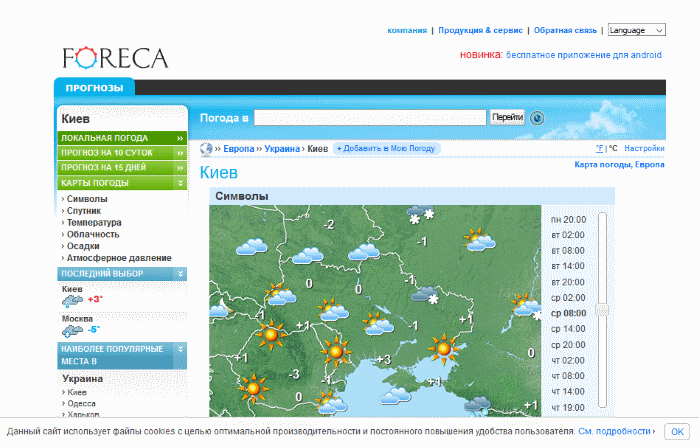Open the Language dropdown
Screen dimensions: 700x447
coord(636,30)
